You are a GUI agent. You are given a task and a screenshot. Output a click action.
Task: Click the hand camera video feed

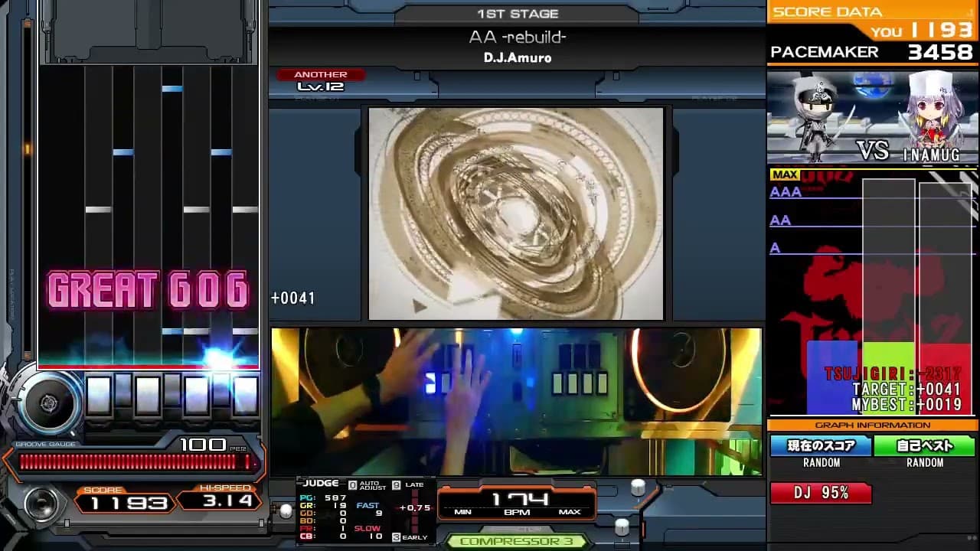(x=516, y=401)
